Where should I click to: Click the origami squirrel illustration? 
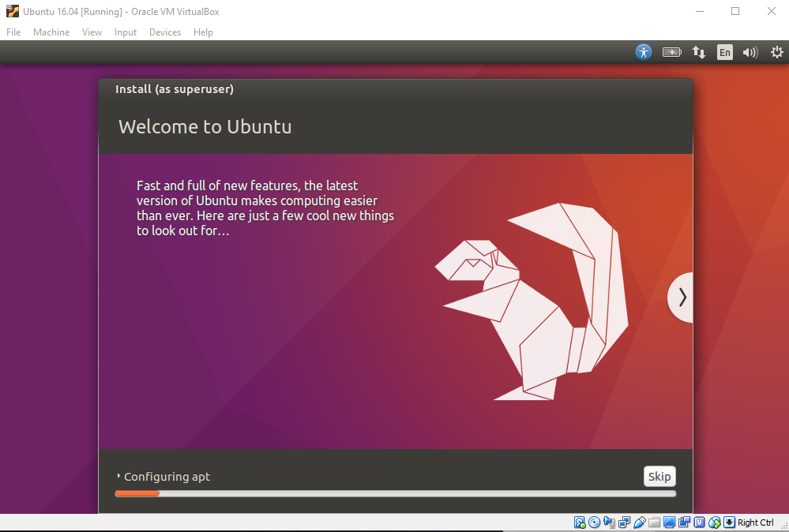[532, 302]
